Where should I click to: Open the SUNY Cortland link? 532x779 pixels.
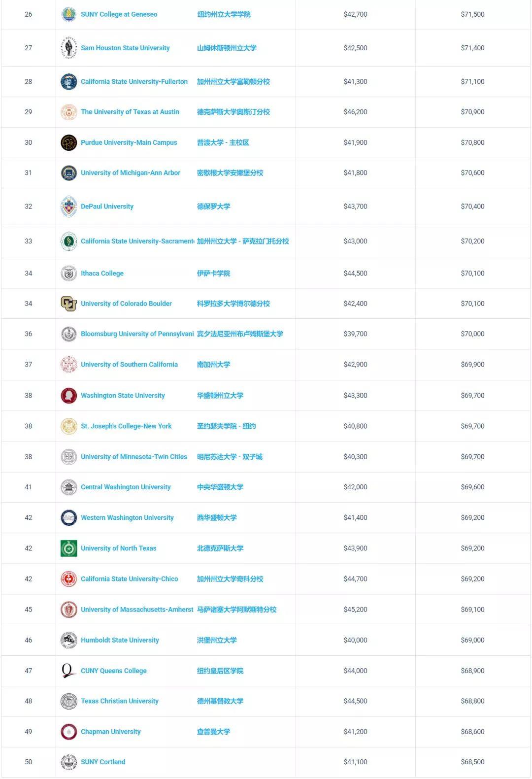103,762
